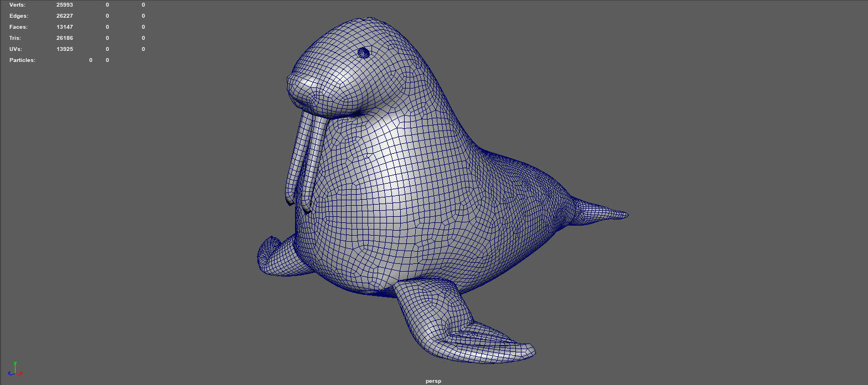Click the XYZ axis orientation gizmo
This screenshot has width=868, height=385.
[15, 370]
